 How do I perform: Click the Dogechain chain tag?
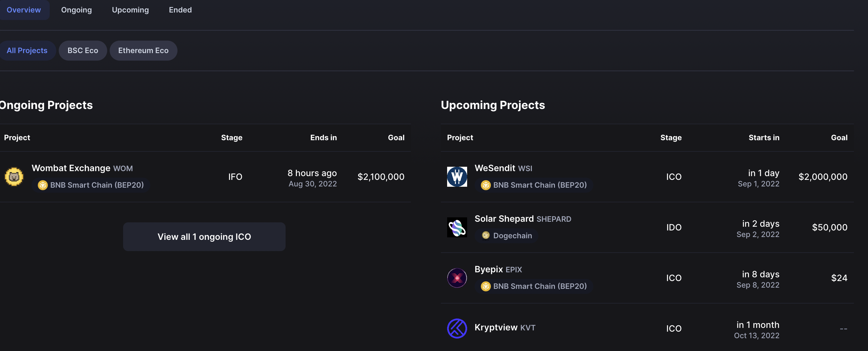(x=506, y=235)
